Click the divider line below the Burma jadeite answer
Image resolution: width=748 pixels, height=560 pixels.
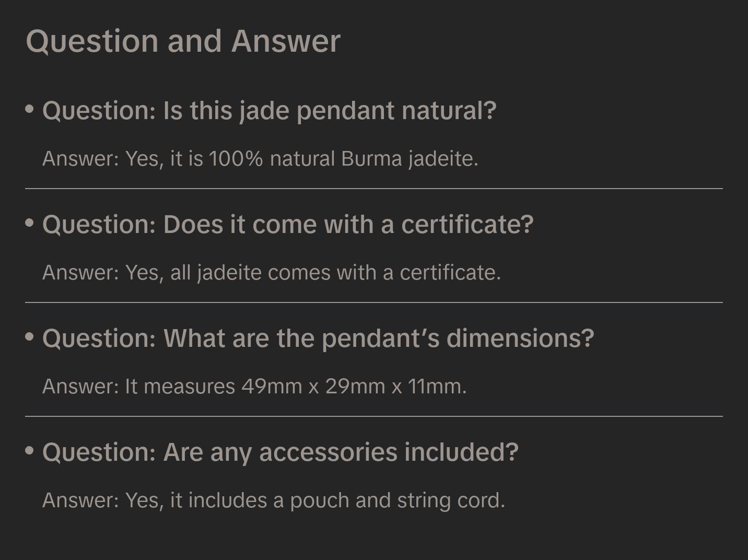pyautogui.click(x=374, y=189)
